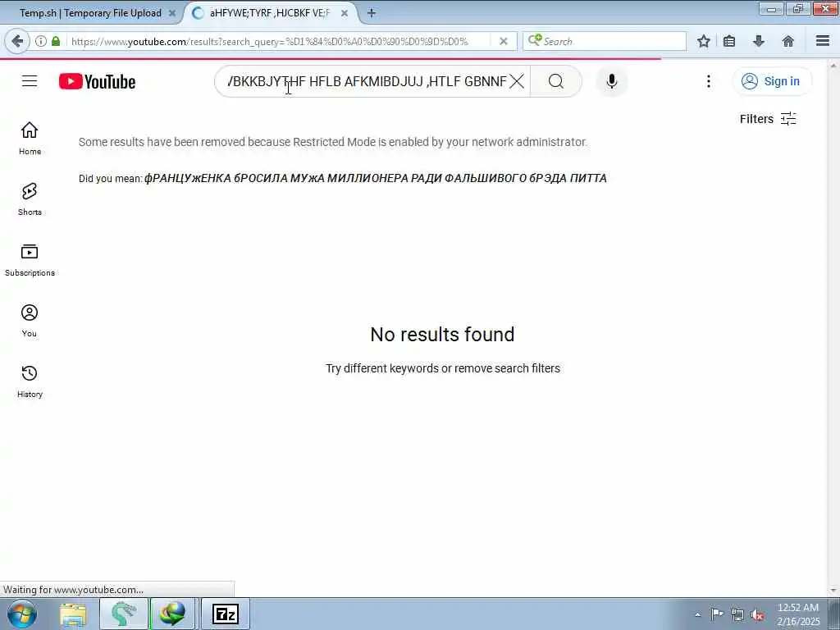
Task: Click the Sign in button
Action: point(771,81)
